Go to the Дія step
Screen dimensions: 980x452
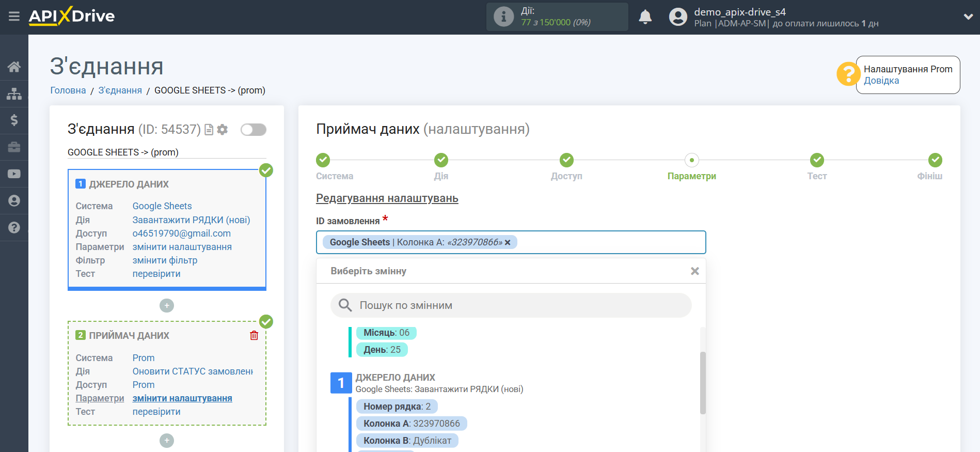(441, 160)
